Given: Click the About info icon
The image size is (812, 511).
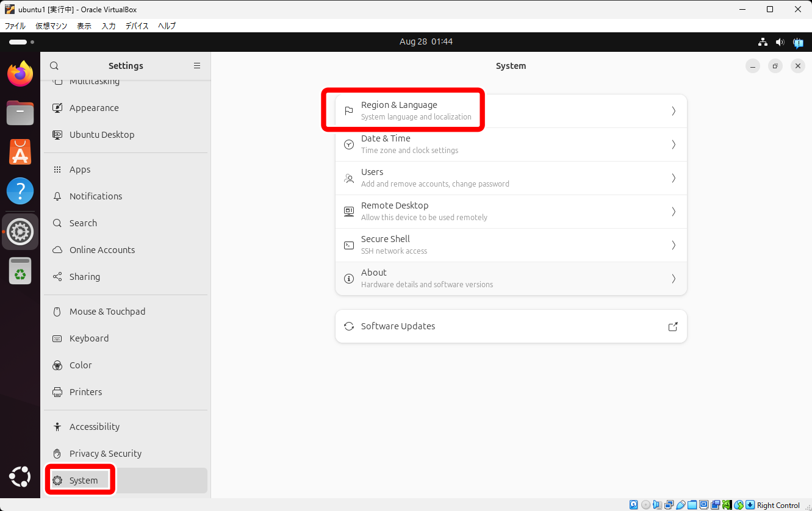Looking at the screenshot, I should (x=349, y=279).
